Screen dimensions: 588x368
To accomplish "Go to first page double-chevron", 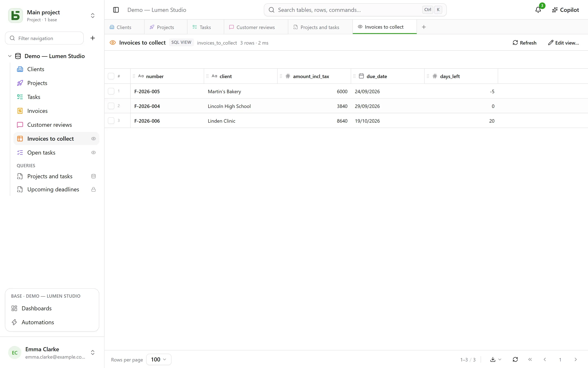I will point(530,359).
